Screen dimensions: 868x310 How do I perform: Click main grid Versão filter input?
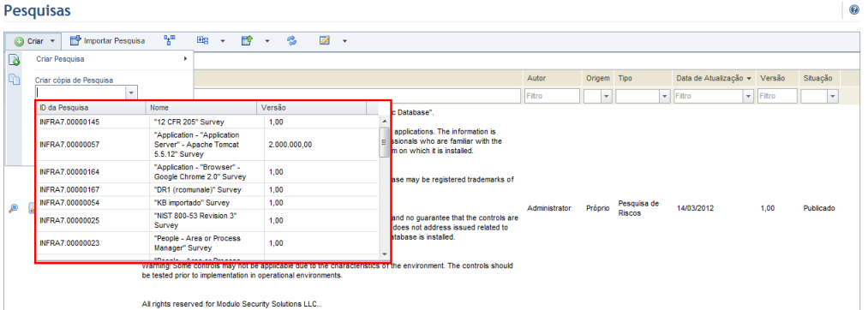[x=778, y=96]
